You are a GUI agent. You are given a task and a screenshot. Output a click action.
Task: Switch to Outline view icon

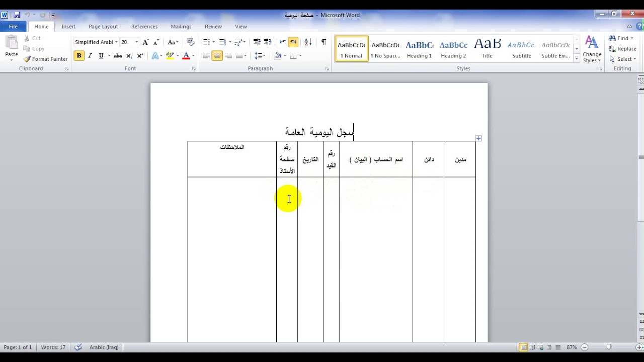coord(548,347)
